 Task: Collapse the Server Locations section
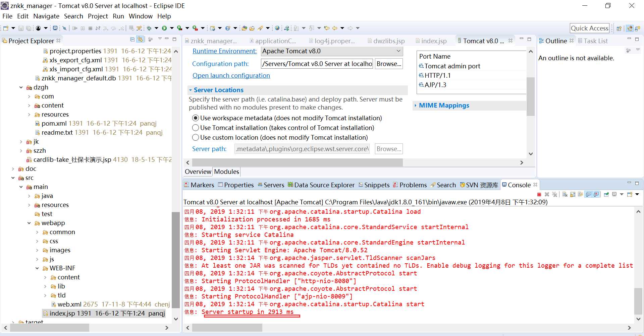click(190, 90)
